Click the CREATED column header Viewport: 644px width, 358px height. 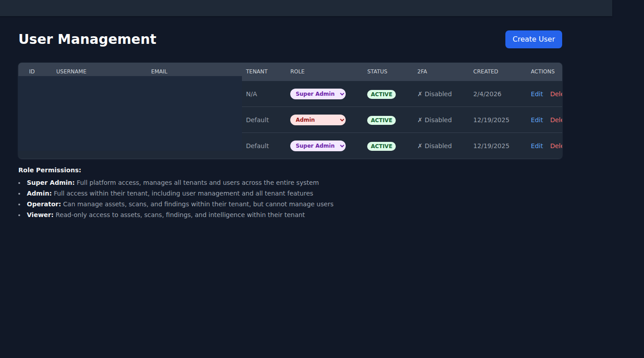[x=486, y=71]
